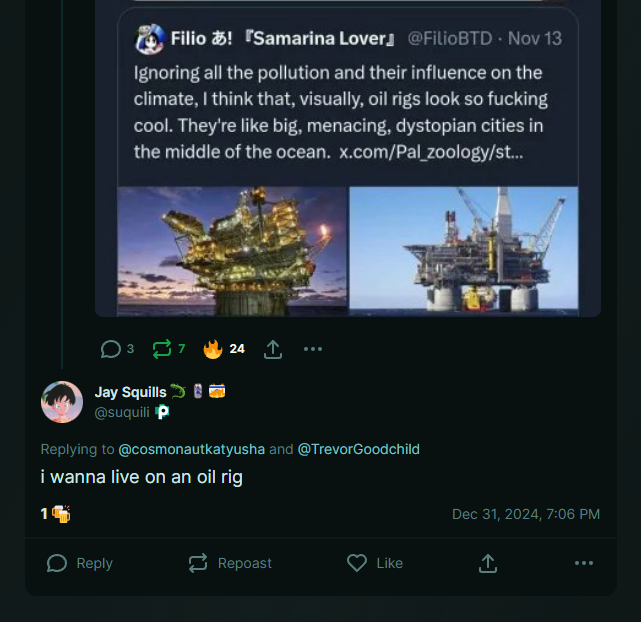
Task: Open the daytime oil rig photo
Action: click(464, 251)
